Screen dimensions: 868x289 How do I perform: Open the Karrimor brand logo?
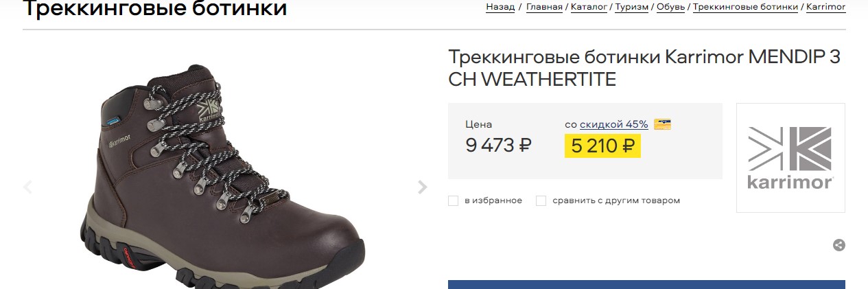[x=790, y=158]
